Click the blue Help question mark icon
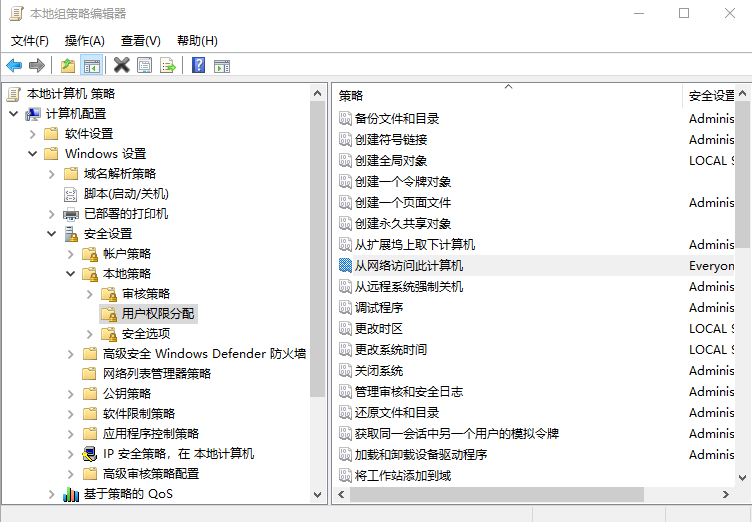Image resolution: width=752 pixels, height=522 pixels. [198, 66]
